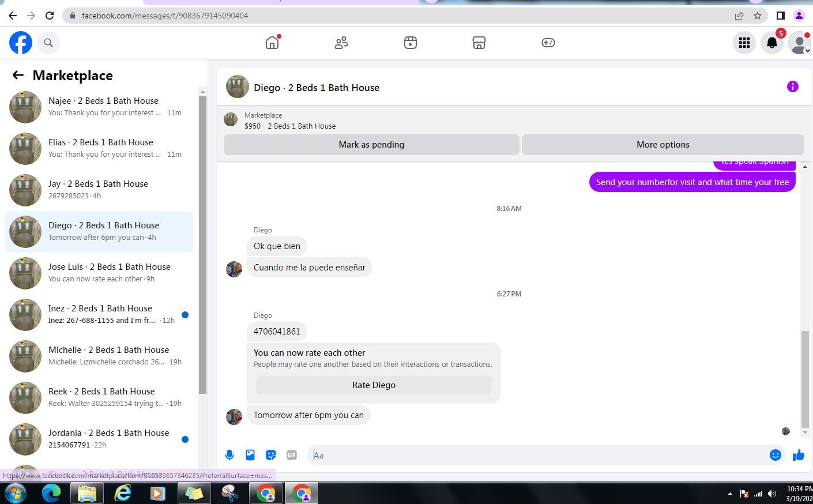Click chat scrollbar down arrow
Viewport: 813px width, 504px height.
point(805,432)
